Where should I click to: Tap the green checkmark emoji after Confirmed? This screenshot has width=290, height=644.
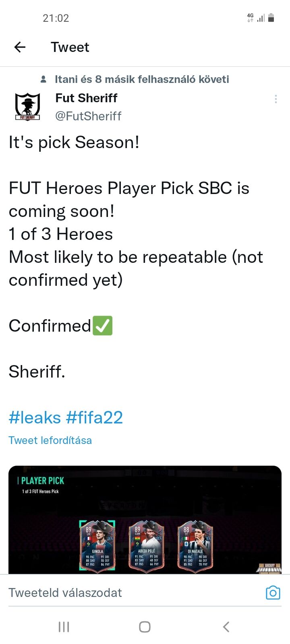[x=103, y=326]
